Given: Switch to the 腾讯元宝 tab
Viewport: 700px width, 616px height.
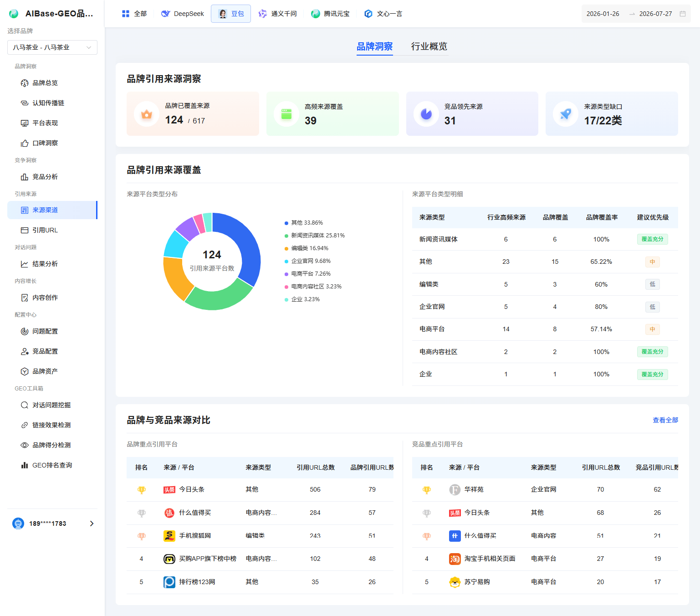Looking at the screenshot, I should click(x=330, y=14).
